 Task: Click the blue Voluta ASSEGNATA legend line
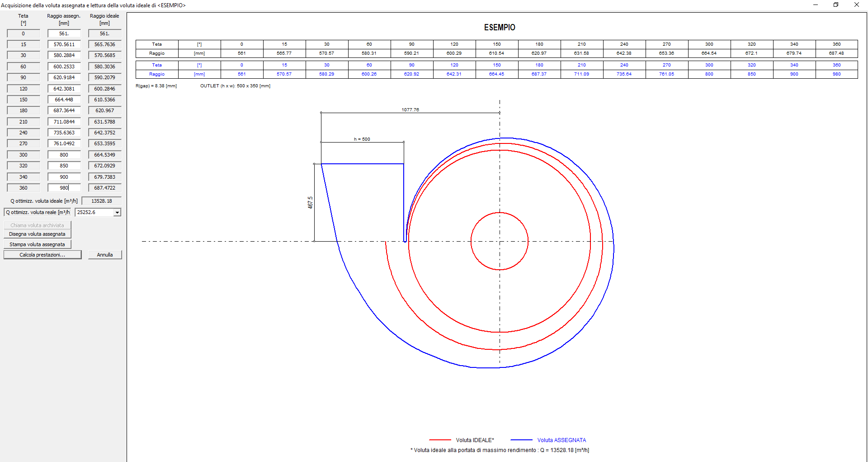click(x=521, y=440)
